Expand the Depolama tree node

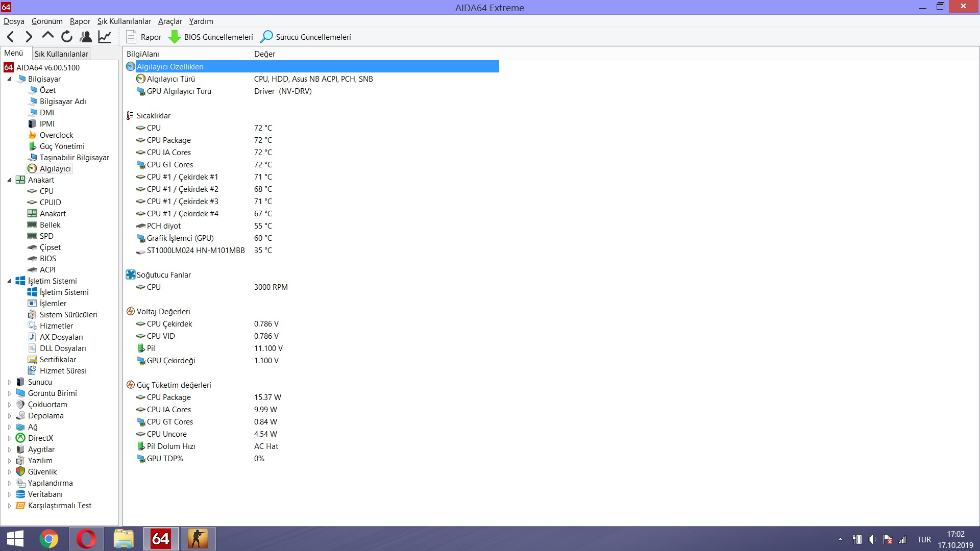[9, 416]
